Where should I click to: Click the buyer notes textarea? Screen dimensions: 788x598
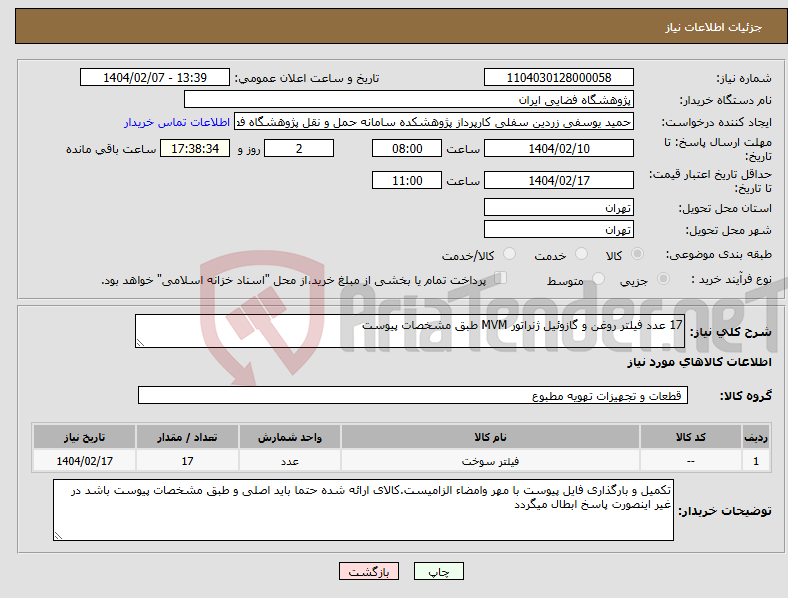[x=363, y=510]
